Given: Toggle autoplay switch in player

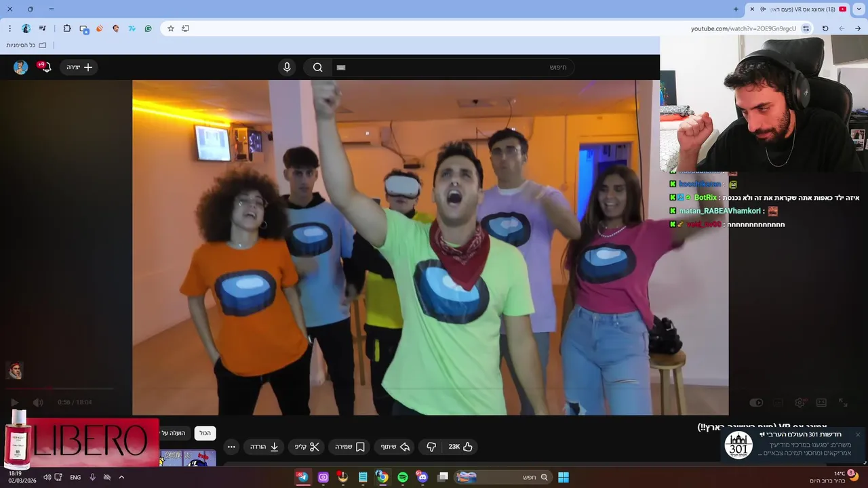Looking at the screenshot, I should (x=757, y=403).
